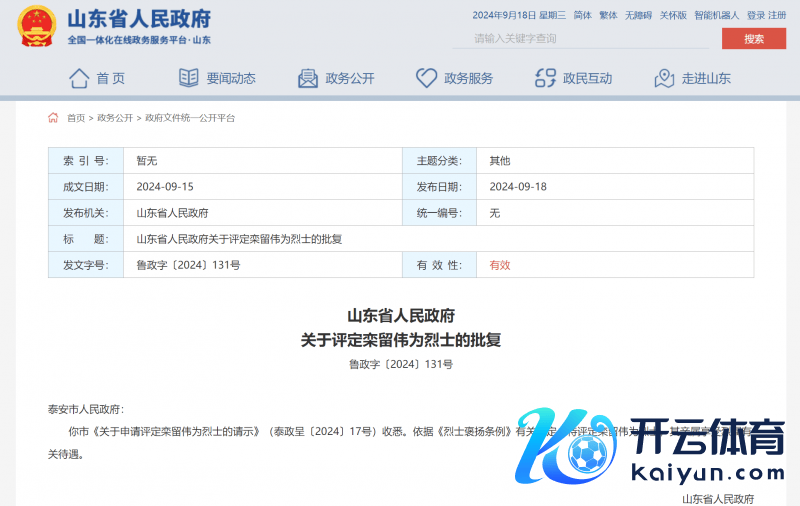Open 政府文件统一公开平台 breadcrumb link

[x=190, y=118]
